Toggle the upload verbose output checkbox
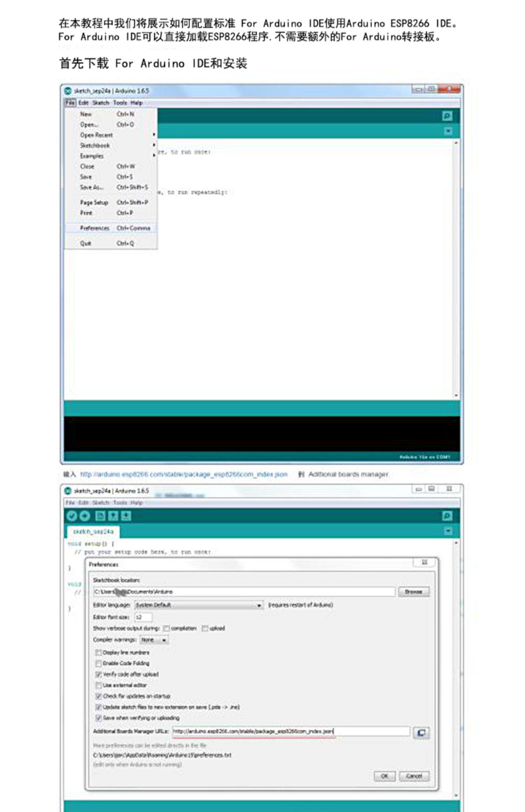 [x=205, y=628]
